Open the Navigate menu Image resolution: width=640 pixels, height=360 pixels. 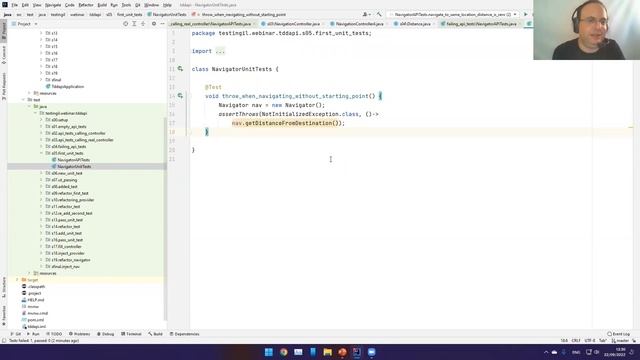[53, 5]
